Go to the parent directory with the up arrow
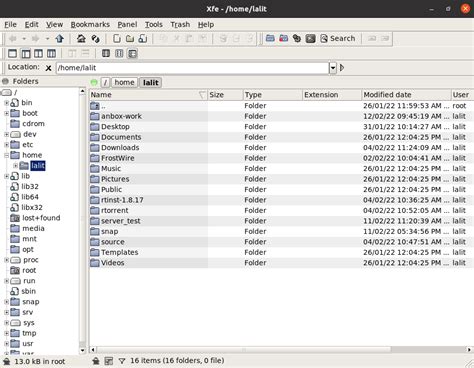474x368 pixels. 60,39
